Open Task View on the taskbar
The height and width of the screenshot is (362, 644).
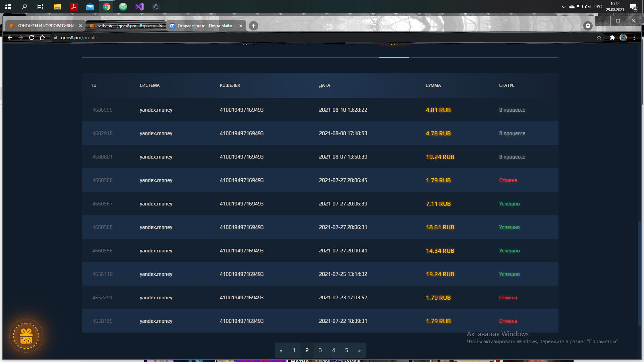pos(40,7)
